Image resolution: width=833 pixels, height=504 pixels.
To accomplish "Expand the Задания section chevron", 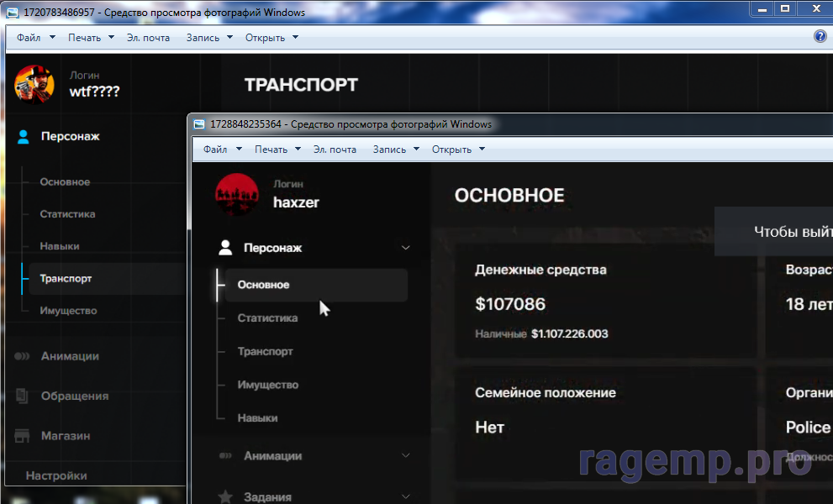I will click(x=406, y=496).
